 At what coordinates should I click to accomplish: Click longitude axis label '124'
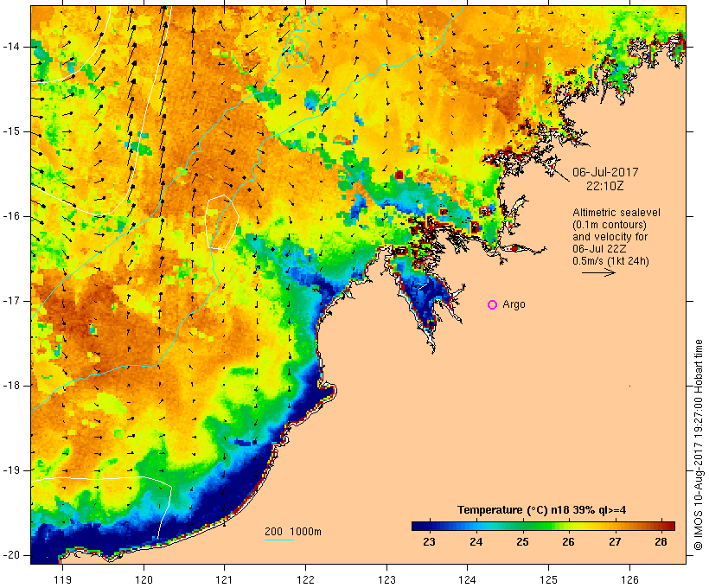[x=467, y=579]
